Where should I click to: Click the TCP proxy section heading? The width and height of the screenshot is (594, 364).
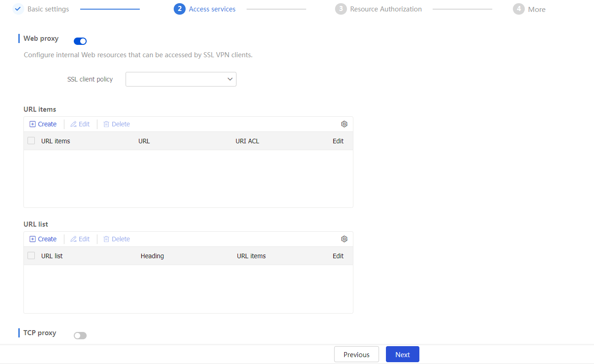pyautogui.click(x=40, y=333)
